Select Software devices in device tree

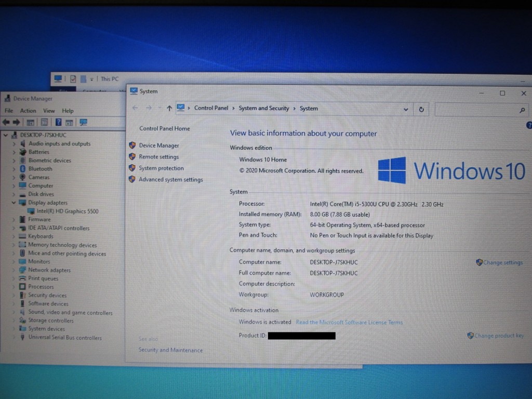pos(48,303)
